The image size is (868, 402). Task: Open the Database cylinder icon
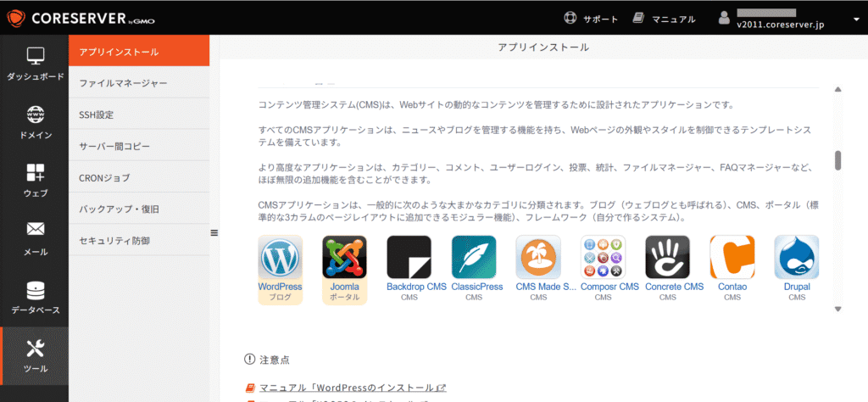[x=36, y=290]
